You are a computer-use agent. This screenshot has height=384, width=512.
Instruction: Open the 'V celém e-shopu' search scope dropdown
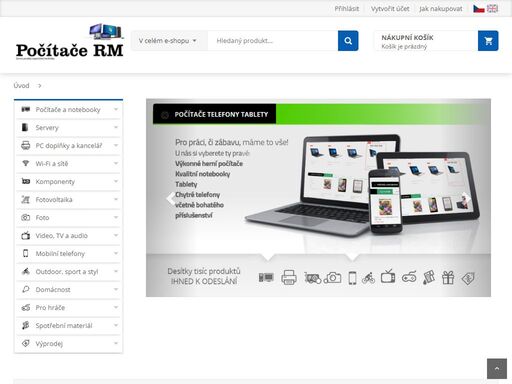point(169,41)
